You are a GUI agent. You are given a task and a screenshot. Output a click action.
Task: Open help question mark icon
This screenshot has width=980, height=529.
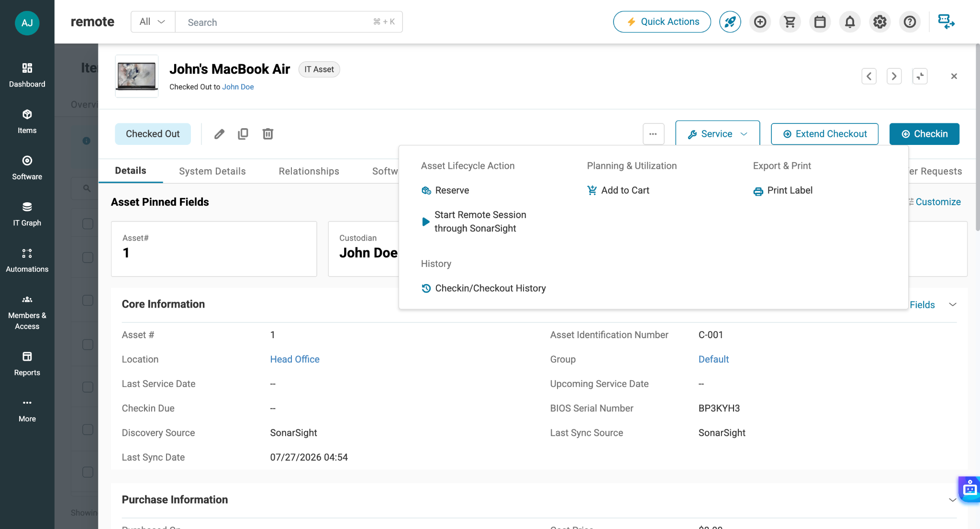click(910, 22)
